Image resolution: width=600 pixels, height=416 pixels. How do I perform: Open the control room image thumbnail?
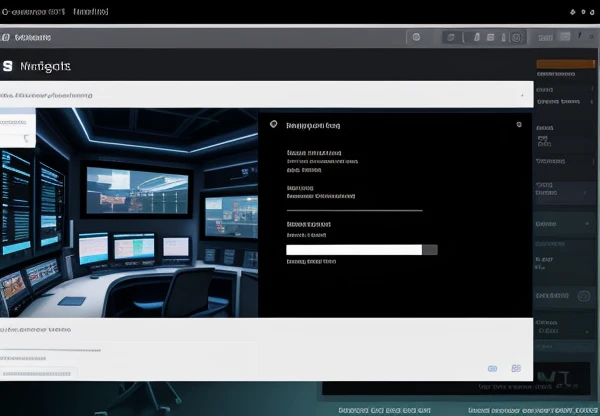pyautogui.click(x=129, y=213)
